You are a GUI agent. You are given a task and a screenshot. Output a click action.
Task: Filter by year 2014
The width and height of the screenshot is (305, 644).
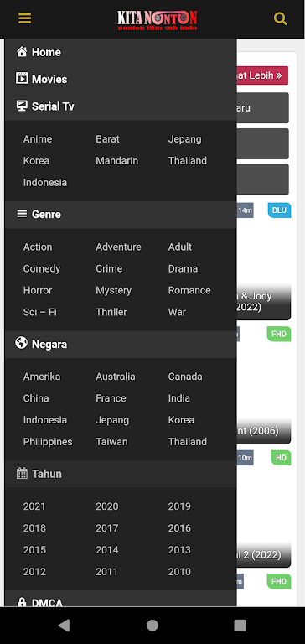[107, 550]
